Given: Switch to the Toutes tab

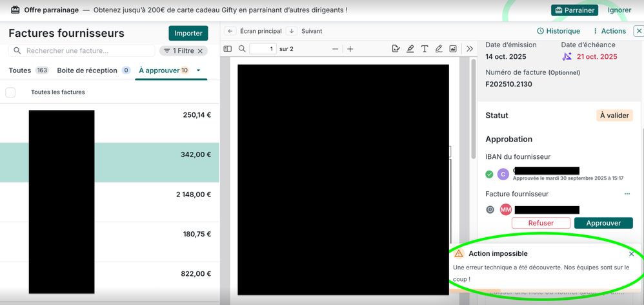Looking at the screenshot, I should [20, 70].
